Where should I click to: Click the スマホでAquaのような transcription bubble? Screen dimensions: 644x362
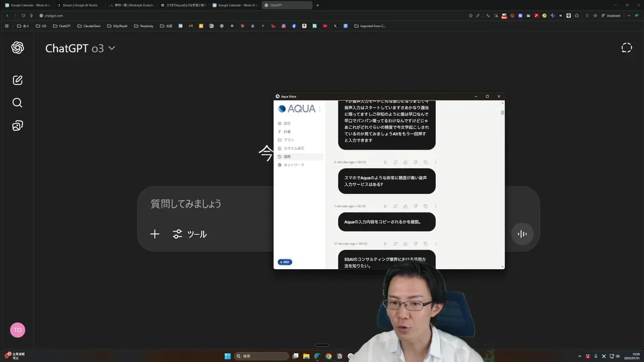click(387, 181)
